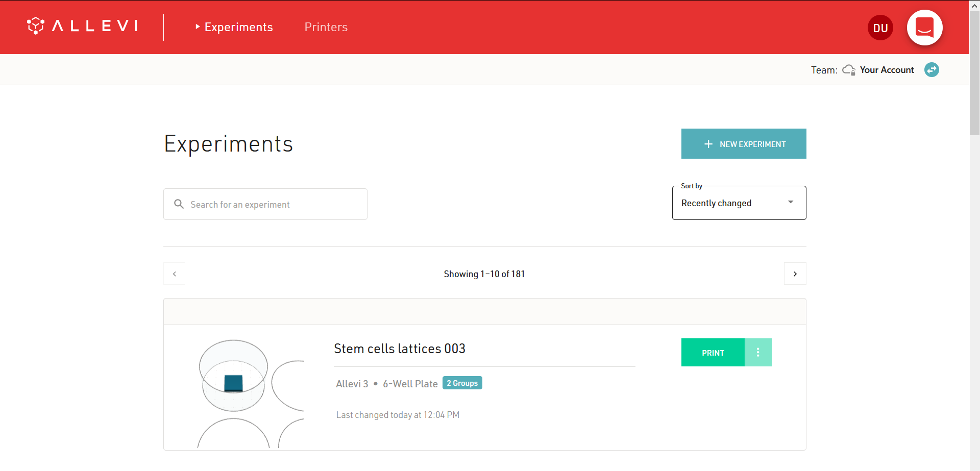Open the Experiments tab
980x471 pixels.
pos(238,27)
